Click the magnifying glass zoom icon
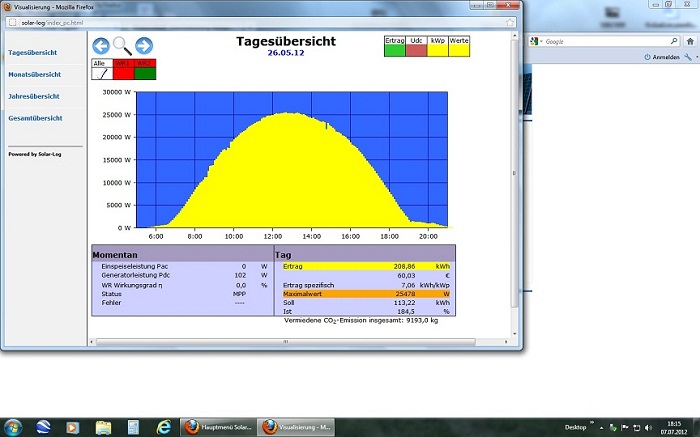Screen dimensions: 700x437 (x=122, y=45)
